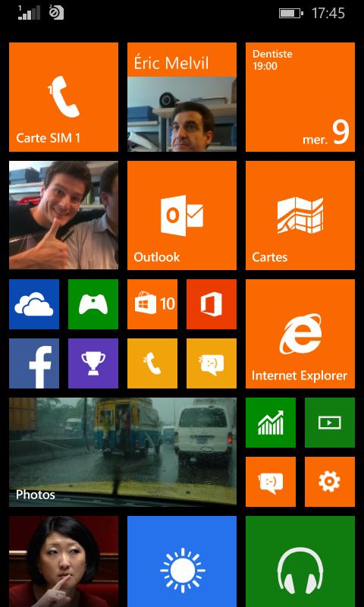Image resolution: width=364 pixels, height=607 pixels.
Task: Open the purple trophy tile
Action: 93,363
